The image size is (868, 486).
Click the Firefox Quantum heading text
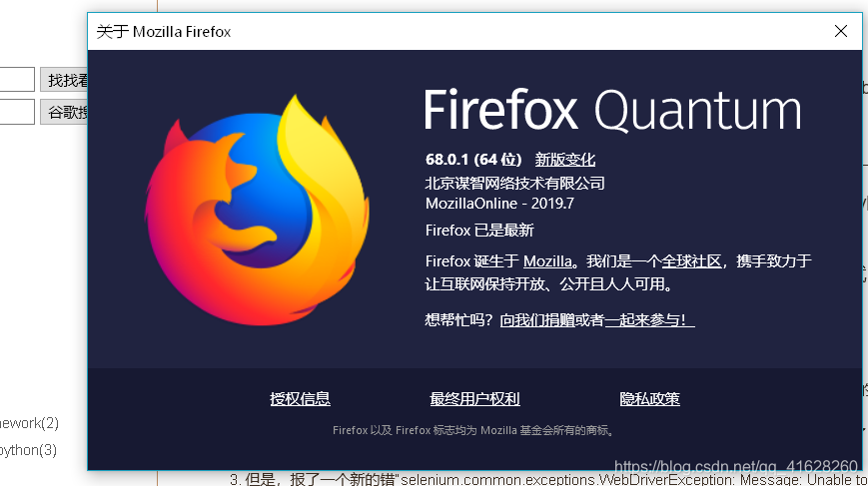[x=613, y=110]
